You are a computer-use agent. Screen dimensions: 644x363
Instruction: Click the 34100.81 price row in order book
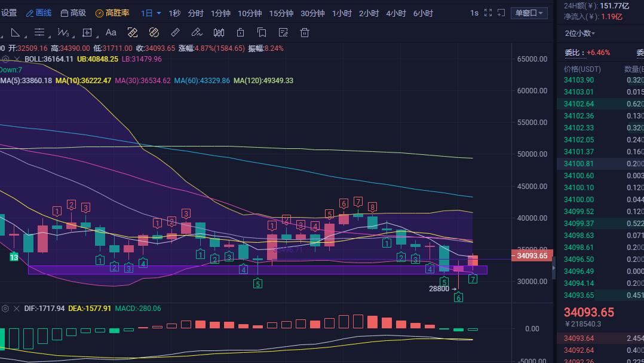tap(578, 163)
